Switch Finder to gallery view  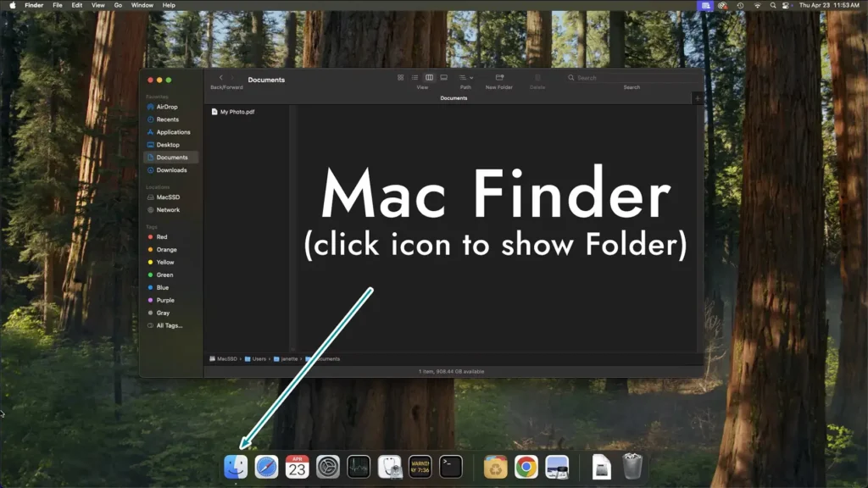point(443,77)
